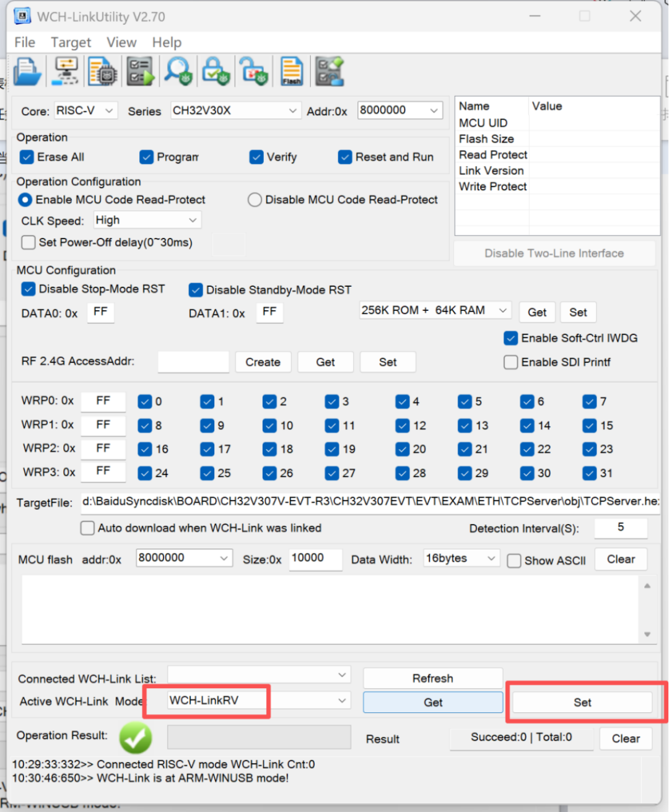The height and width of the screenshot is (812, 669).
Task: Open the Target menu
Action: (x=71, y=42)
